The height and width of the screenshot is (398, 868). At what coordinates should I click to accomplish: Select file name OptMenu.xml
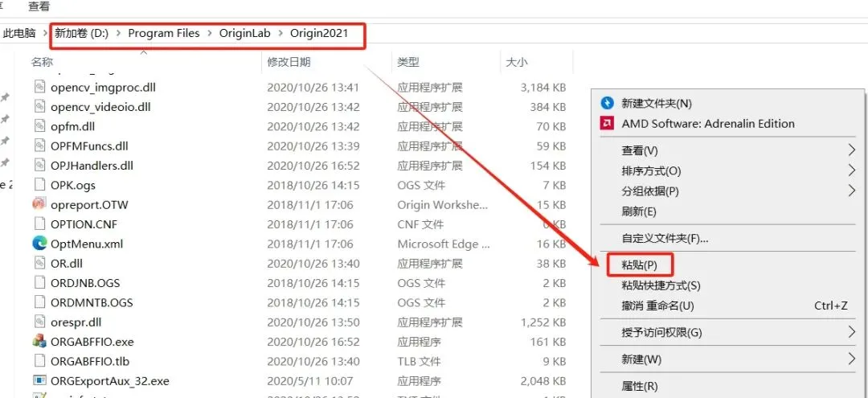click(x=87, y=244)
